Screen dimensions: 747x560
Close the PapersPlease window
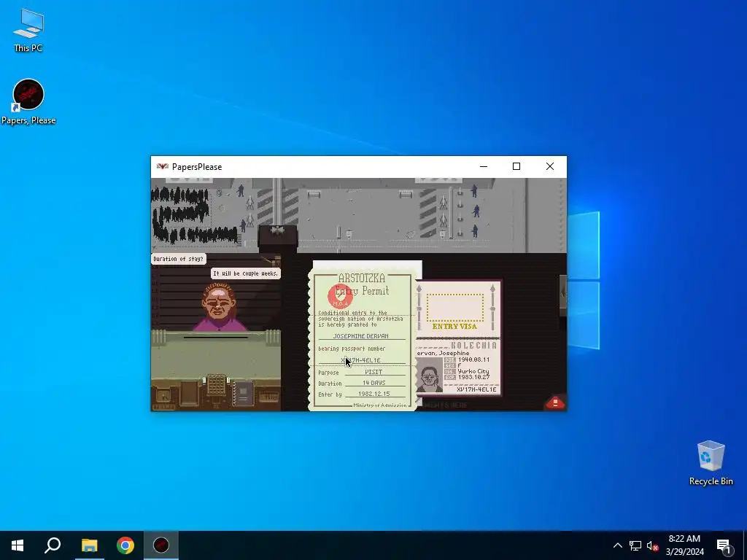click(x=550, y=167)
